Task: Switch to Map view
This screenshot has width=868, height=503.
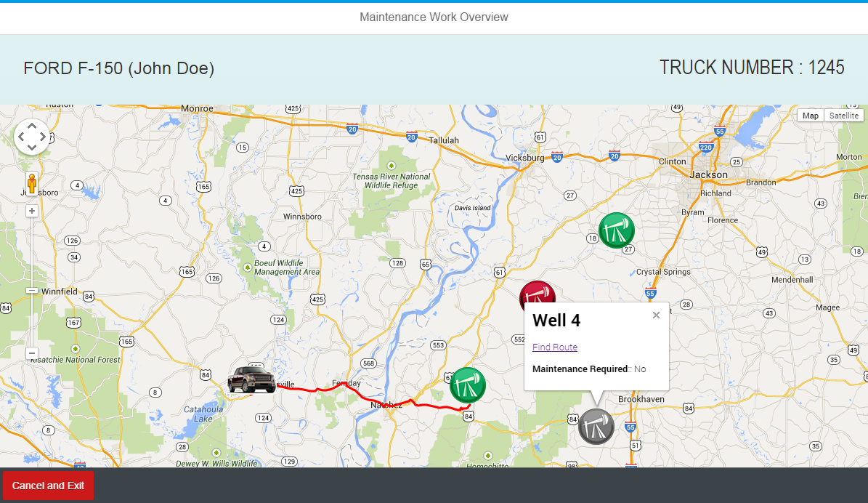Action: tap(811, 116)
